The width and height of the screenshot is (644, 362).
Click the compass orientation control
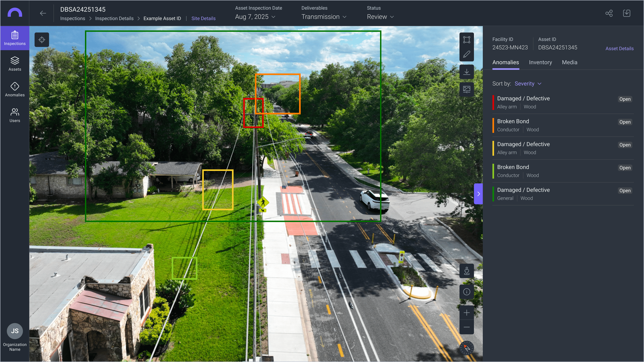tap(467, 348)
